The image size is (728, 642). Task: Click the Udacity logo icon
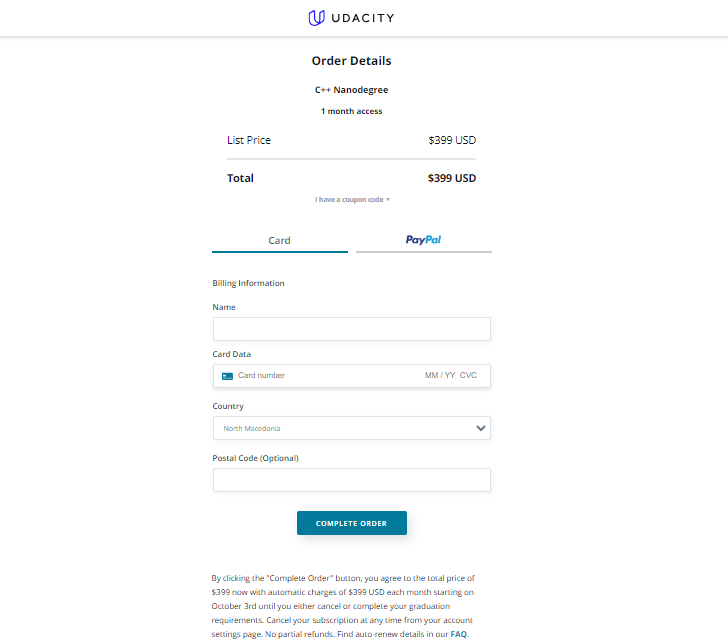[x=317, y=18]
